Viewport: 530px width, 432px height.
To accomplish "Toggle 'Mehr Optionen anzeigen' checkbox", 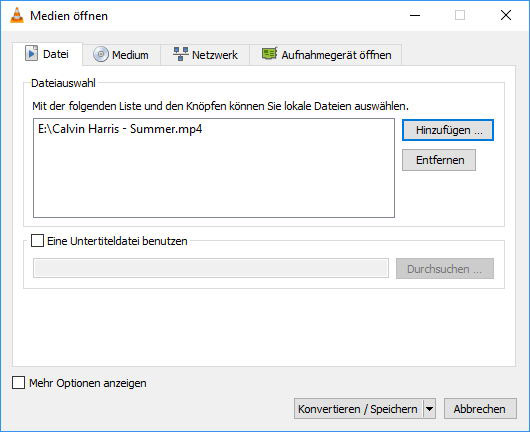I will coord(19,383).
